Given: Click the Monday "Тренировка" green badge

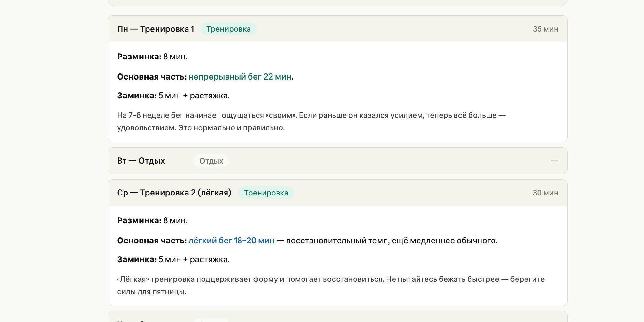Looking at the screenshot, I should 228,29.
